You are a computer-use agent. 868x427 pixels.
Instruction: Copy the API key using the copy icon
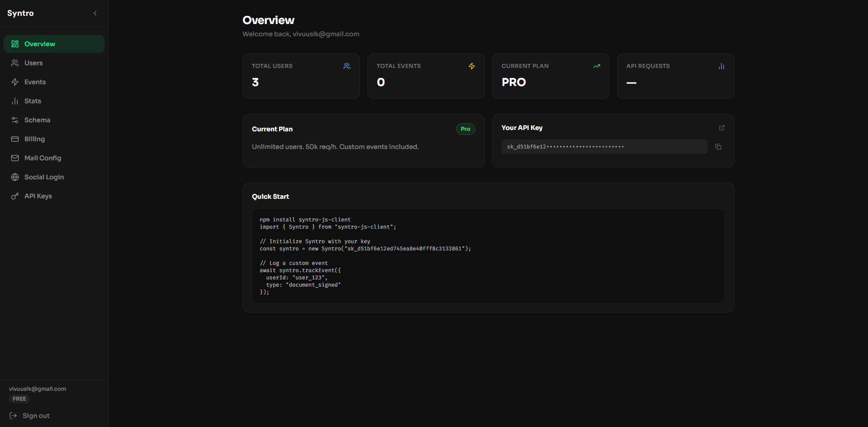pyautogui.click(x=718, y=147)
